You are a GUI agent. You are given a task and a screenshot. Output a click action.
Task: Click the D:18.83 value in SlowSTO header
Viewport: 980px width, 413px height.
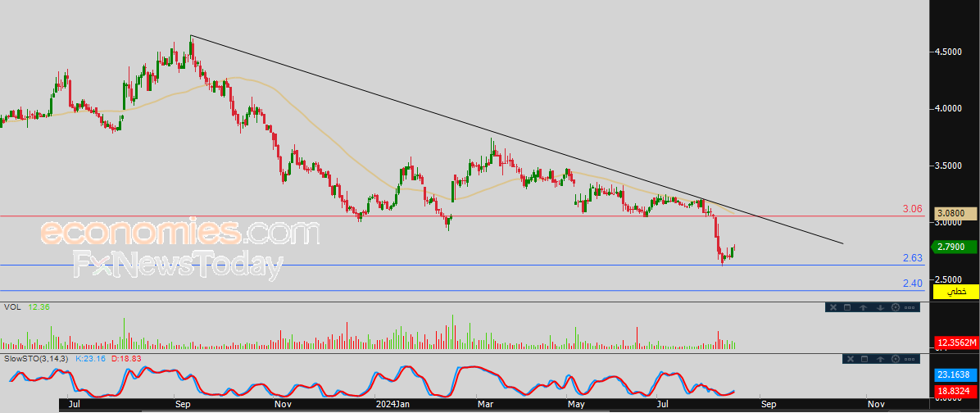tap(128, 359)
